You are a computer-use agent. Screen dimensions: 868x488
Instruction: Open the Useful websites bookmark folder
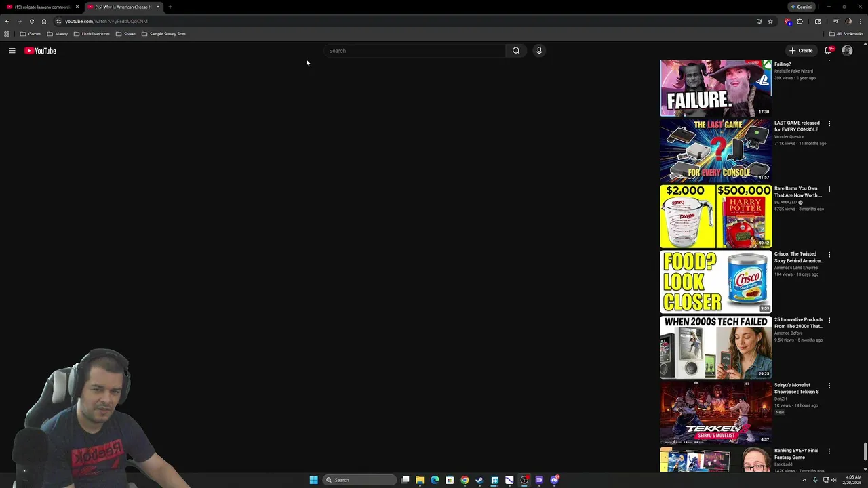pos(92,34)
